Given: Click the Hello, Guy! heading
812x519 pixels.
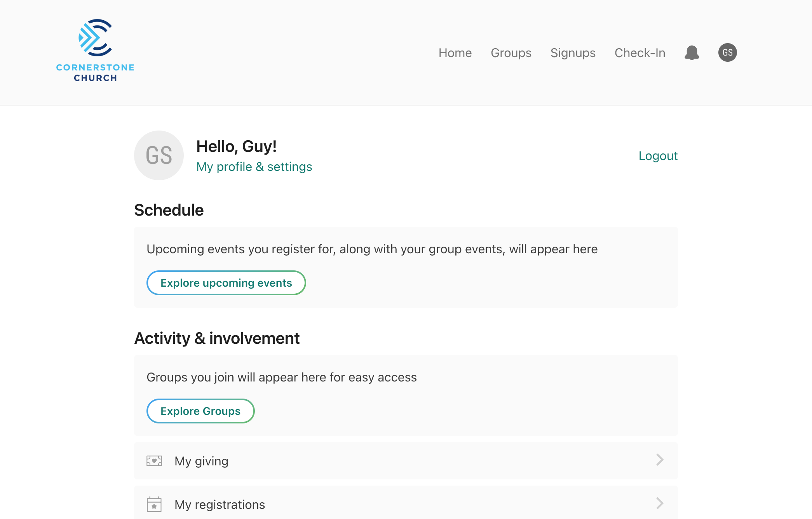Looking at the screenshot, I should click(x=236, y=146).
